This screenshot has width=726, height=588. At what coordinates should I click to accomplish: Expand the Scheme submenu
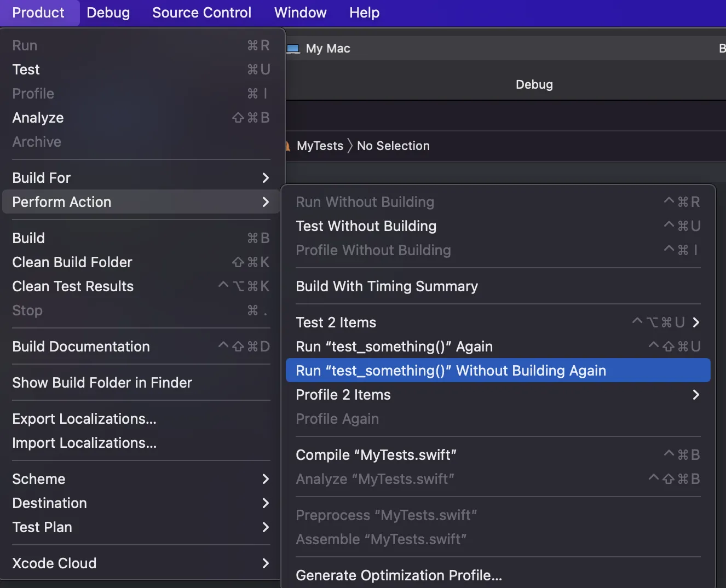[x=141, y=479]
